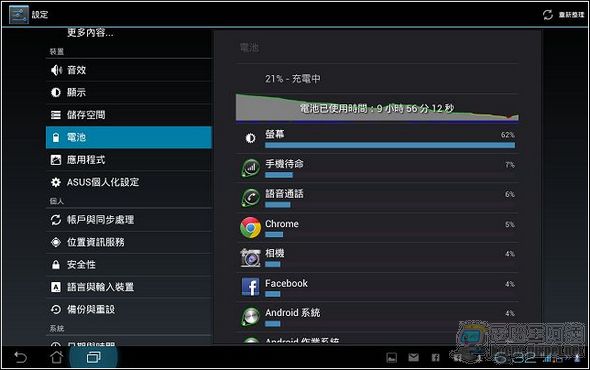590x370 pixels.
Task: Click the 位置資訊服務 location icon
Action: pos(56,242)
